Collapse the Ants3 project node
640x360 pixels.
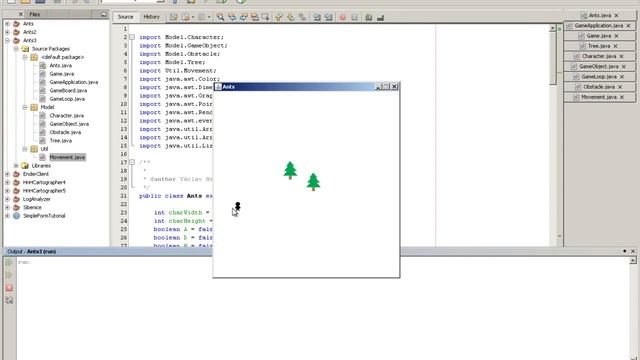(7, 40)
